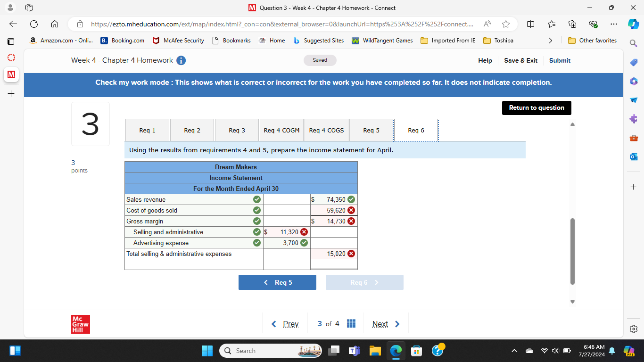Click the info icon beside homework title
The height and width of the screenshot is (362, 644).
click(181, 60)
